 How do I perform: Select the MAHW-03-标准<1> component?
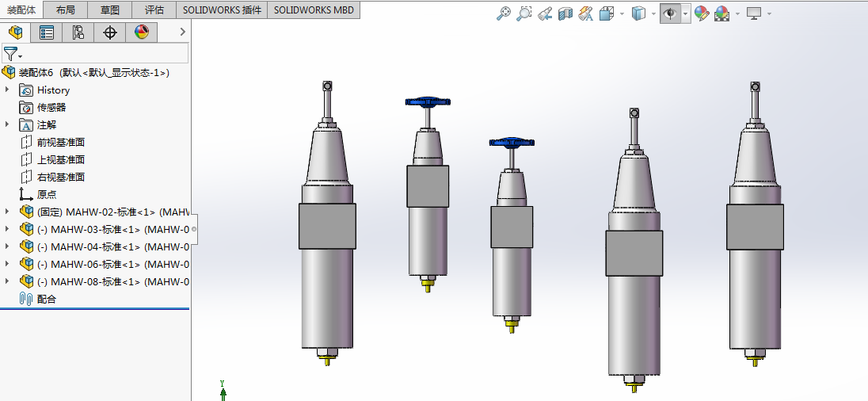pos(113,229)
